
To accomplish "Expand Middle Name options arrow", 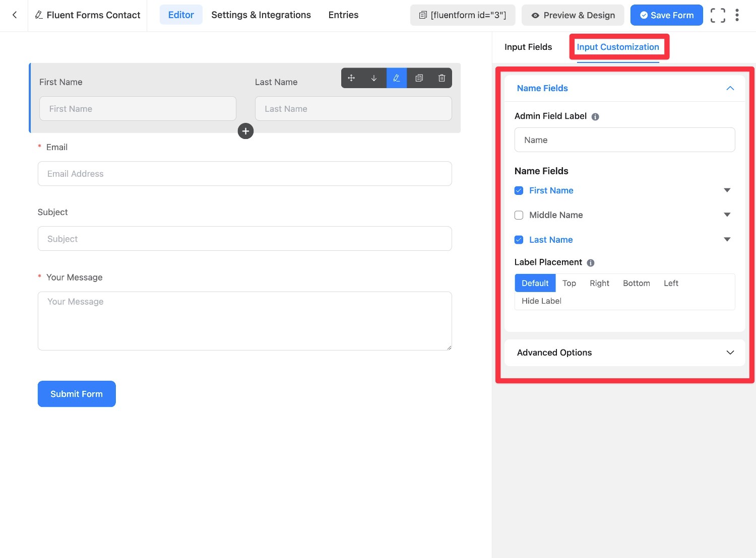I will click(727, 215).
